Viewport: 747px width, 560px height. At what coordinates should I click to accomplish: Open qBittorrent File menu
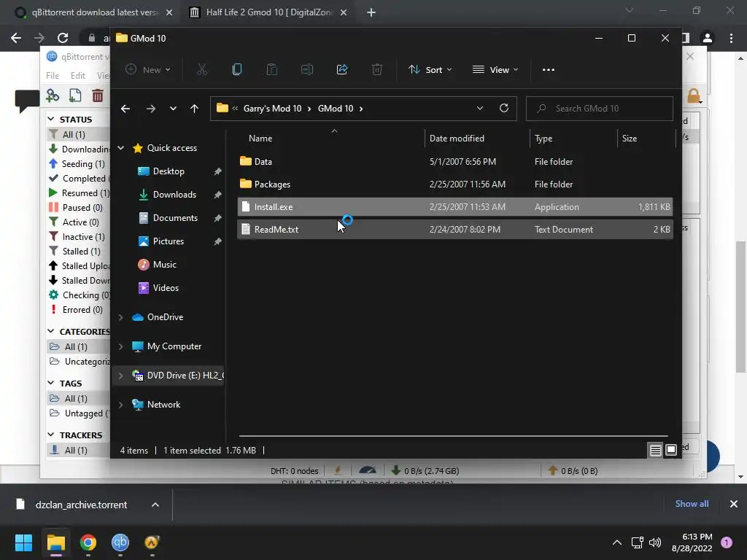coord(53,76)
